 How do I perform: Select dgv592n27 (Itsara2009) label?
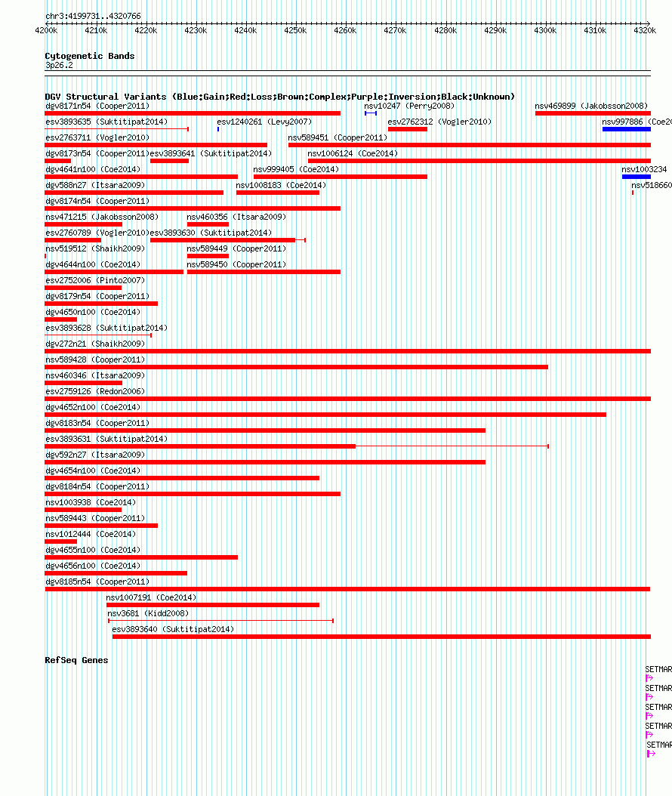(x=95, y=455)
